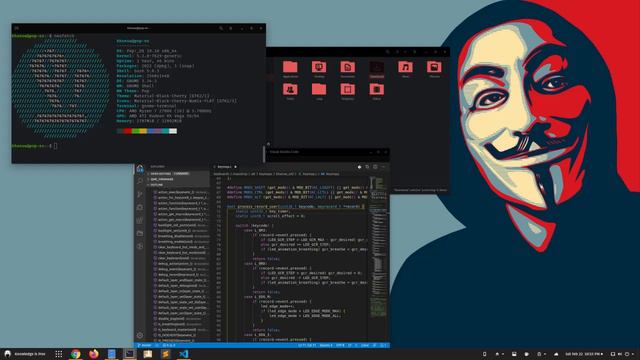Expand the QMK_FIRMWARE section in VS Code sidebar

pyautogui.click(x=178, y=179)
